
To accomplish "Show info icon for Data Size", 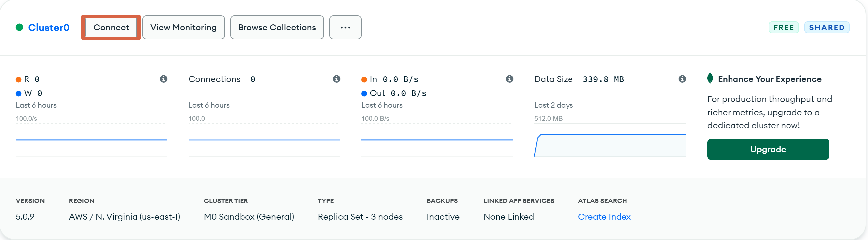I will pyautogui.click(x=682, y=79).
